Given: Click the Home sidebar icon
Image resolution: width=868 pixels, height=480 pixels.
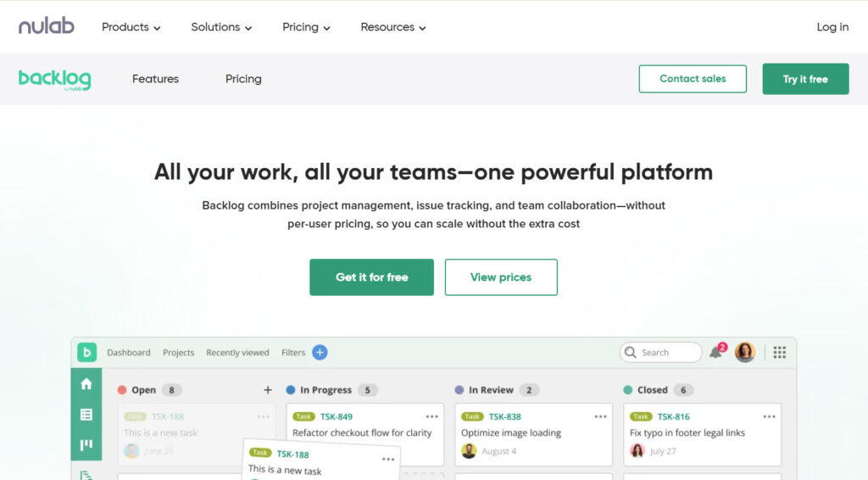Looking at the screenshot, I should pyautogui.click(x=86, y=383).
